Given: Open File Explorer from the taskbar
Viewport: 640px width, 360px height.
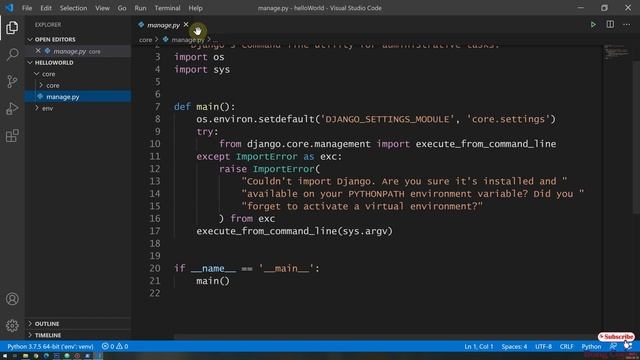Looking at the screenshot, I should 25,356.
